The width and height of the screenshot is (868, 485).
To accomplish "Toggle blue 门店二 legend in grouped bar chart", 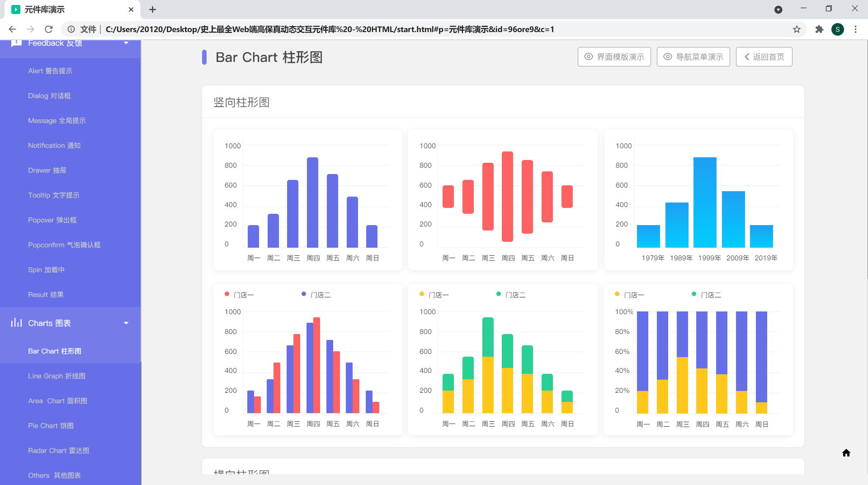I will [316, 295].
